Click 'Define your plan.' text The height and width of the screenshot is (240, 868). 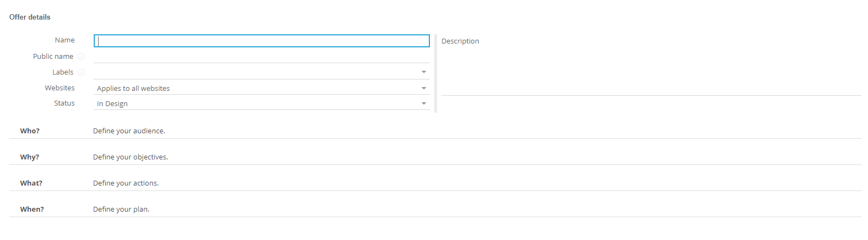(x=121, y=210)
